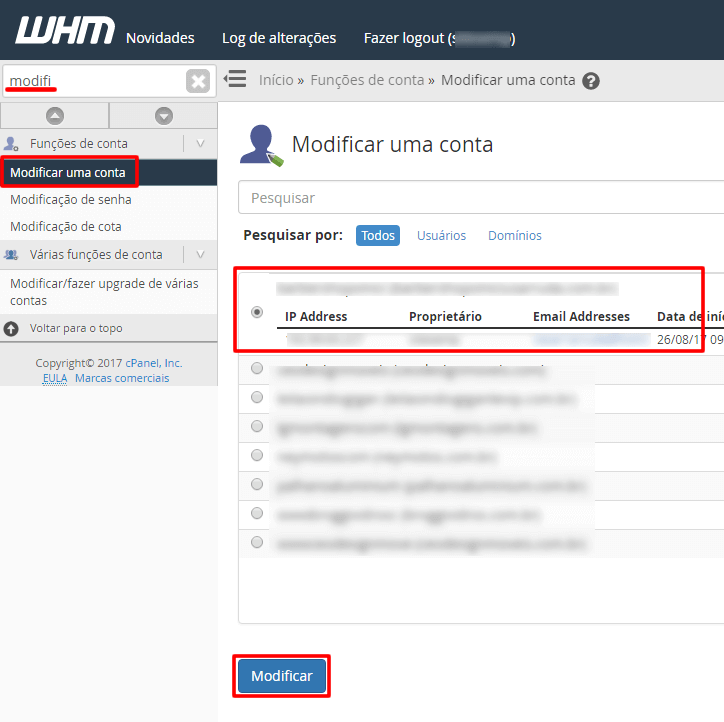Open Modificação de senha in sidebar
The height and width of the screenshot is (722, 724).
pyautogui.click(x=71, y=200)
